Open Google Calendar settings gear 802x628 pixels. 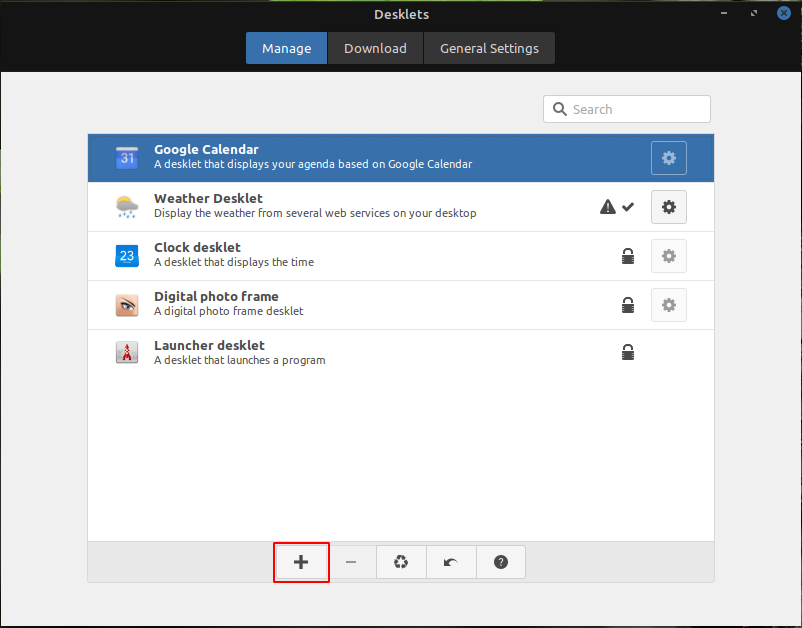pos(669,158)
